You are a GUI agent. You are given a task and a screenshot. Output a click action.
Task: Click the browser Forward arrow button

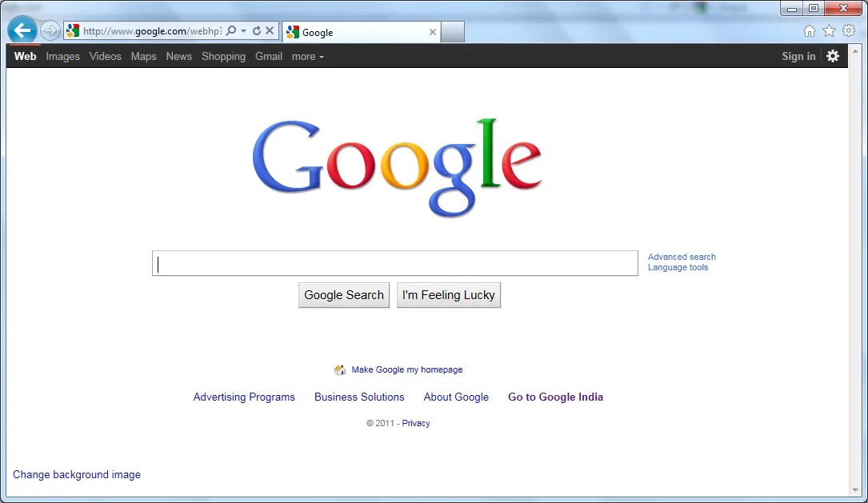coord(50,30)
